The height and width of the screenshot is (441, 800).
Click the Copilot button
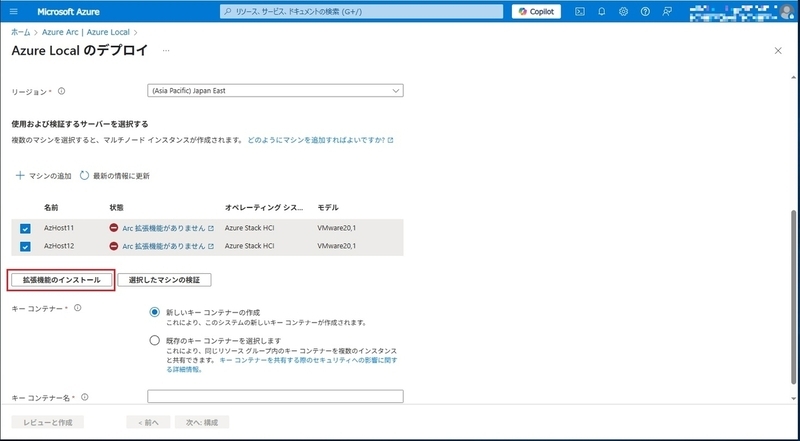536,11
